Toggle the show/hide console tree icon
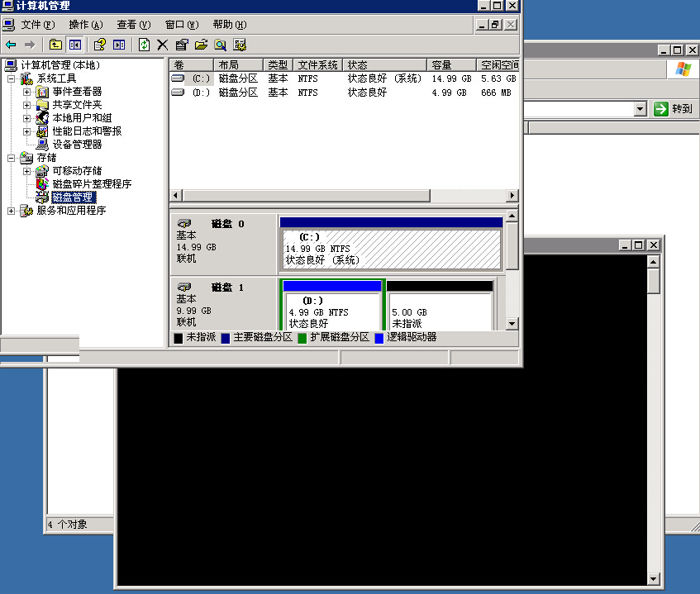The image size is (700, 594). [74, 45]
